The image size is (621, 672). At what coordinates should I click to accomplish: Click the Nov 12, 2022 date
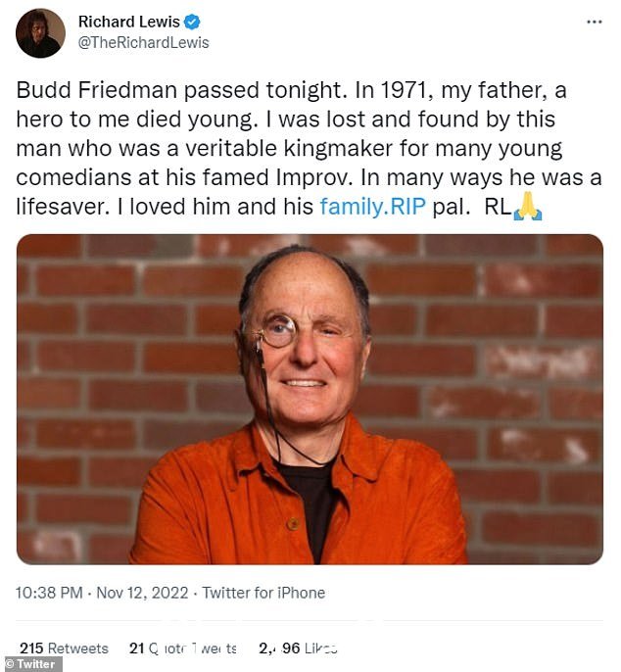[x=142, y=593]
